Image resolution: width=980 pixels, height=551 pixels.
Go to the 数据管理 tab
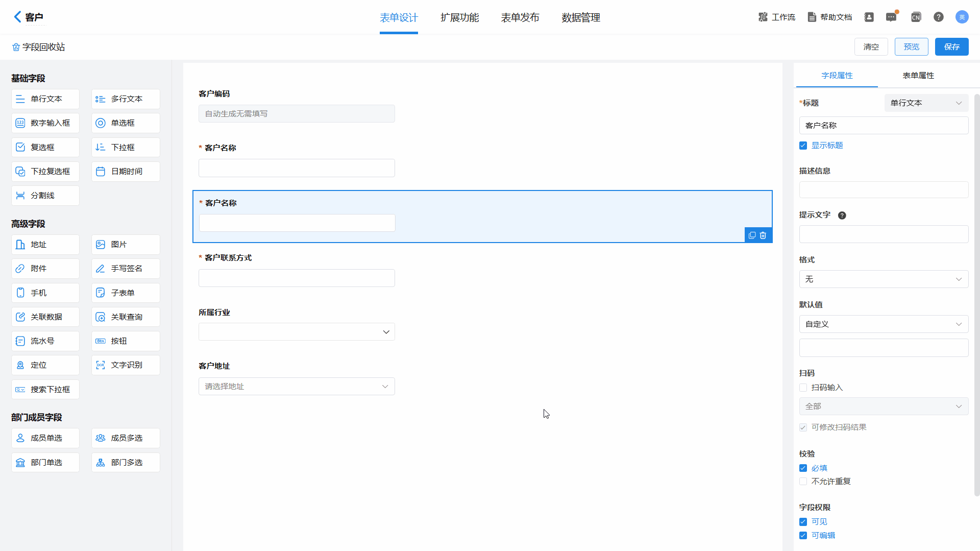click(x=580, y=18)
